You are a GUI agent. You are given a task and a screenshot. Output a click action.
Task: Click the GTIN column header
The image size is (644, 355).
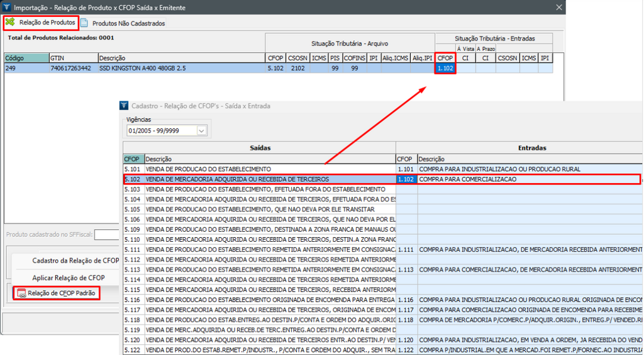click(72, 58)
